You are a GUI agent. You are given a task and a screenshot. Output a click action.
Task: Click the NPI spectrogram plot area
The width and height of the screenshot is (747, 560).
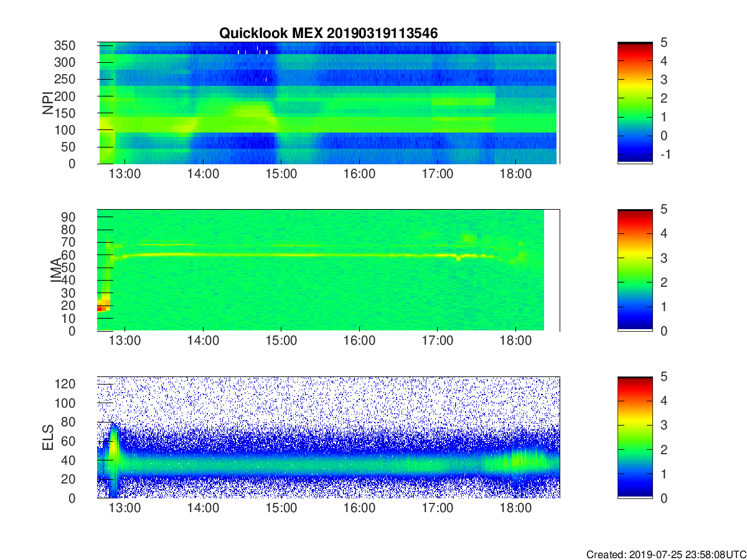coord(328,103)
